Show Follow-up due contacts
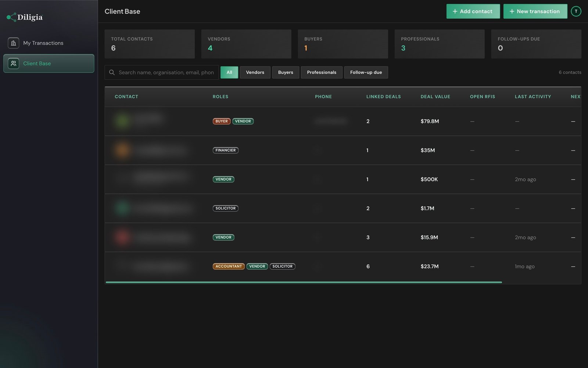Viewport: 588px width, 368px height. [366, 72]
